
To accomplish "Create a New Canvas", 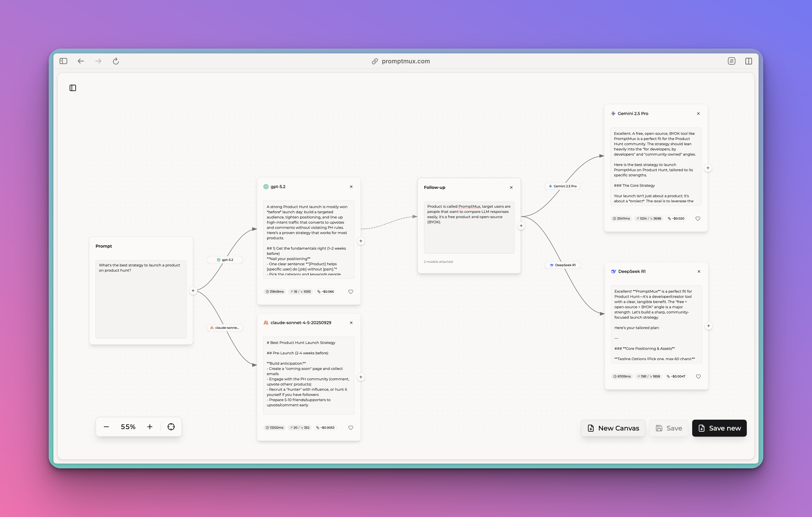I will pyautogui.click(x=613, y=428).
